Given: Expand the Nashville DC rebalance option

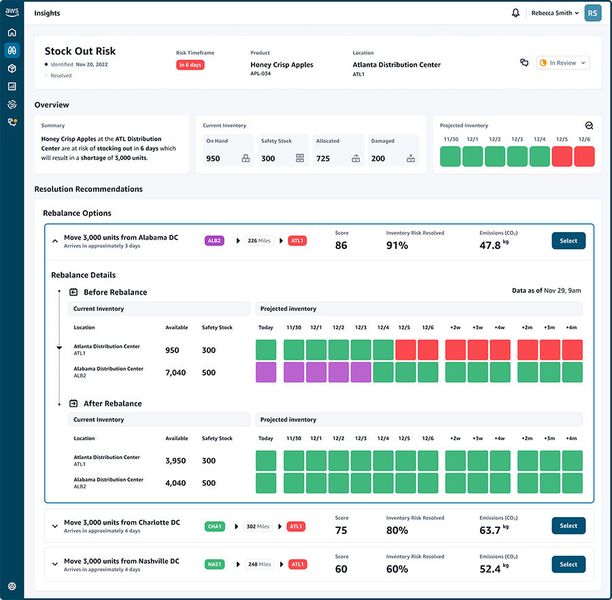Looking at the screenshot, I should pyautogui.click(x=54, y=564).
